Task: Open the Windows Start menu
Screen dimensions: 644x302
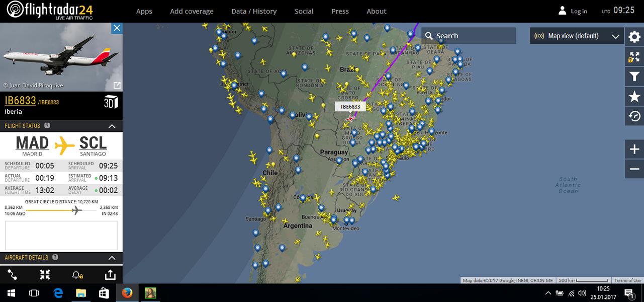Action: (x=12, y=292)
